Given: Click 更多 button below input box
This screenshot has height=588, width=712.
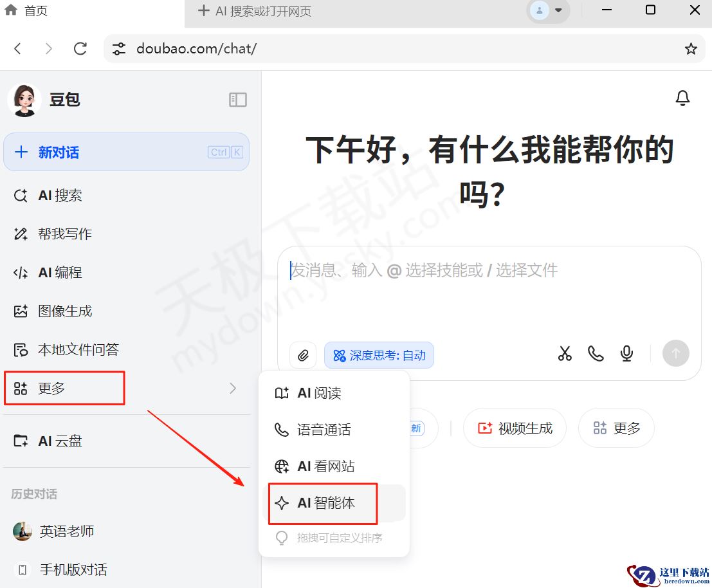Looking at the screenshot, I should point(616,428).
